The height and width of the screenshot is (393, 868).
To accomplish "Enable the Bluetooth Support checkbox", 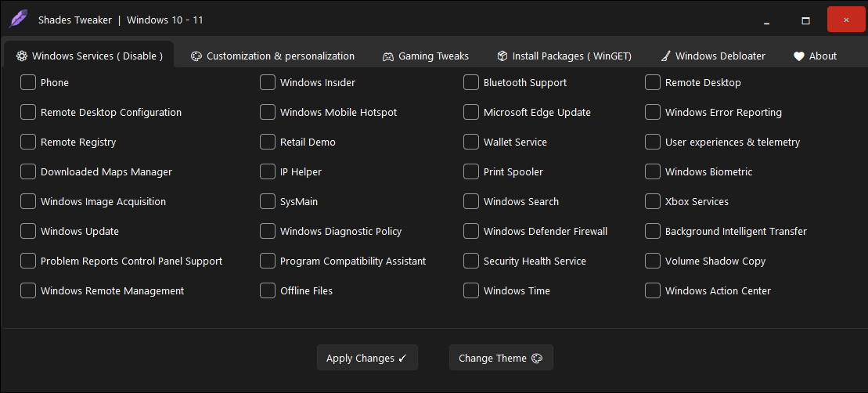I will (471, 82).
